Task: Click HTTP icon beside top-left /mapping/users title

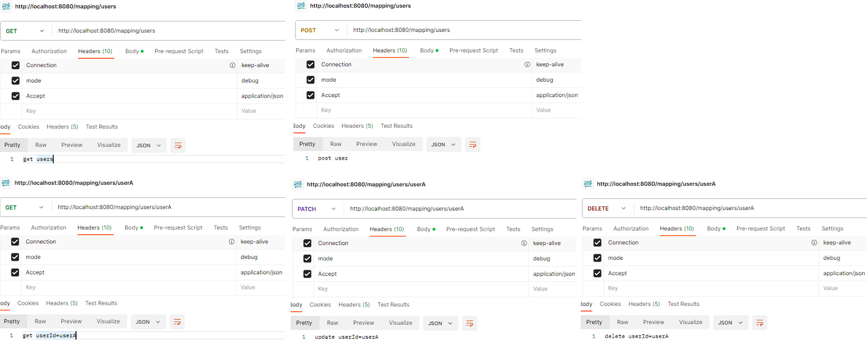Action: [6, 7]
